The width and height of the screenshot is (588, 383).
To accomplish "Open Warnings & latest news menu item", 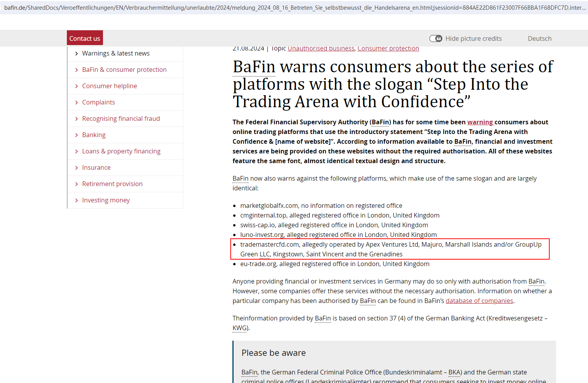I will (x=116, y=53).
